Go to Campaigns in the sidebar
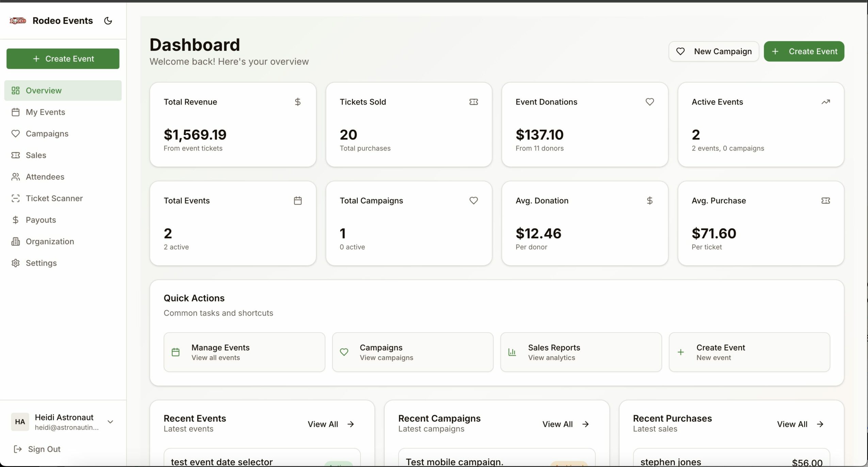Viewport: 868px width, 467px height. [47, 134]
